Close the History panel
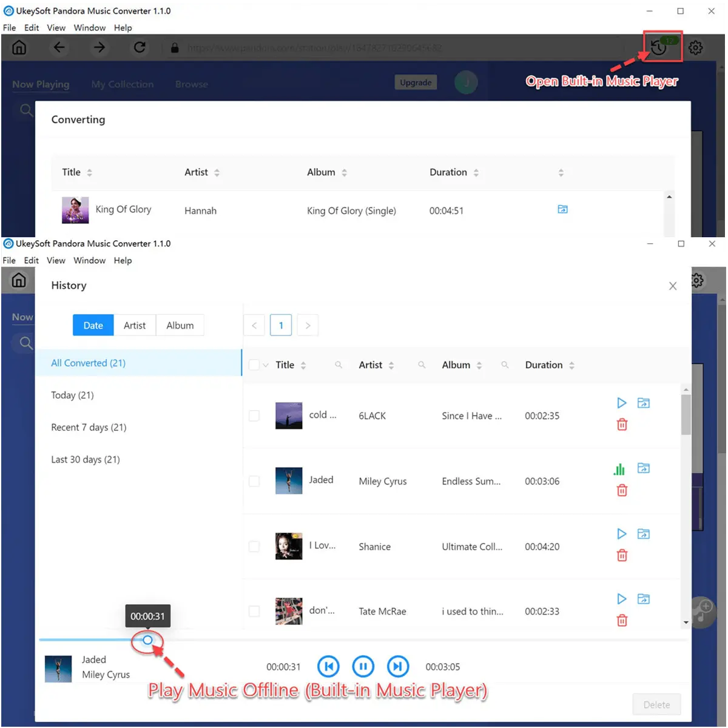The height and width of the screenshot is (728, 728). coord(673,286)
